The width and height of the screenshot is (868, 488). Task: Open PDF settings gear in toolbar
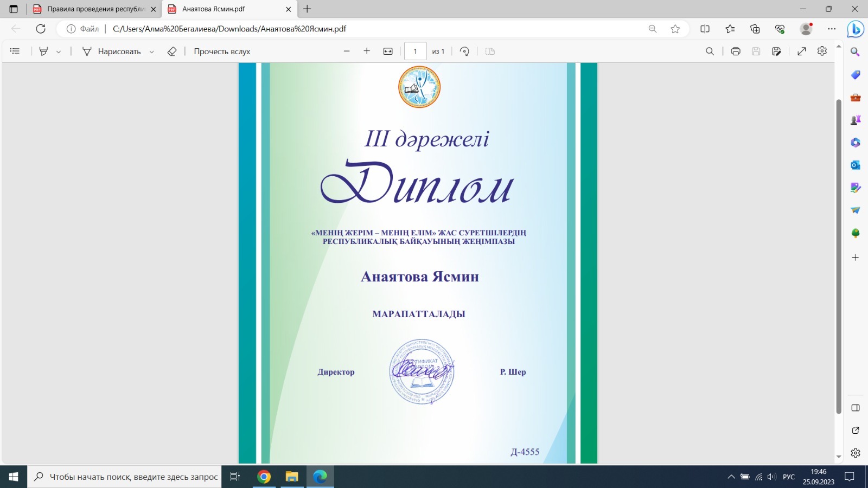click(822, 51)
